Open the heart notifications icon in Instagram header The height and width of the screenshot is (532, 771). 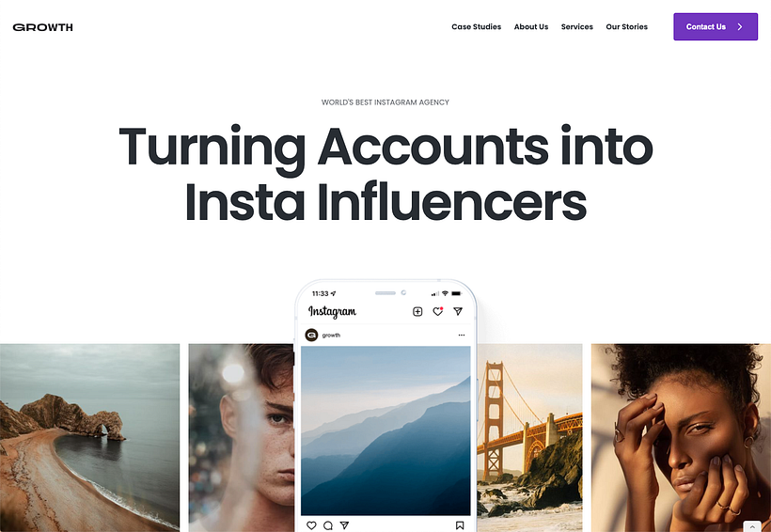[437, 311]
